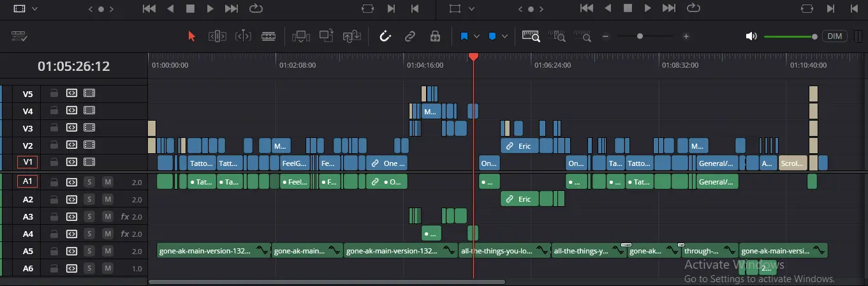
Task: Lock video track V3
Action: (x=54, y=128)
